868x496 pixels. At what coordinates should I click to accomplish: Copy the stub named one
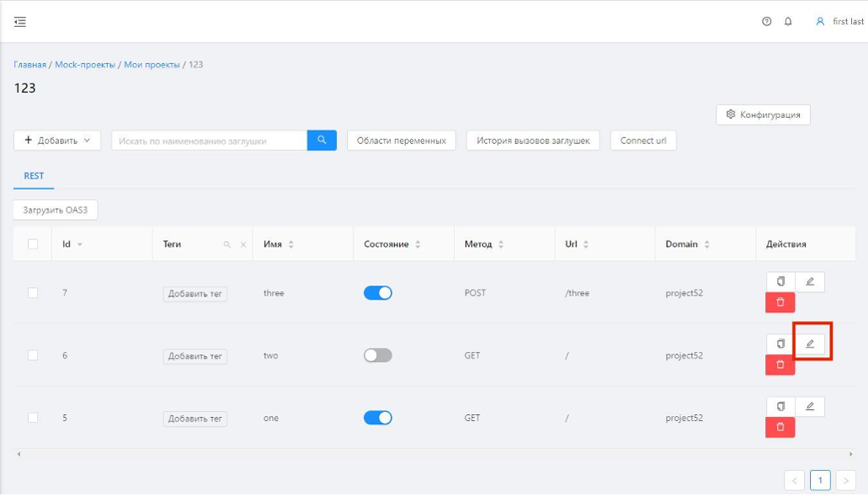click(780, 407)
